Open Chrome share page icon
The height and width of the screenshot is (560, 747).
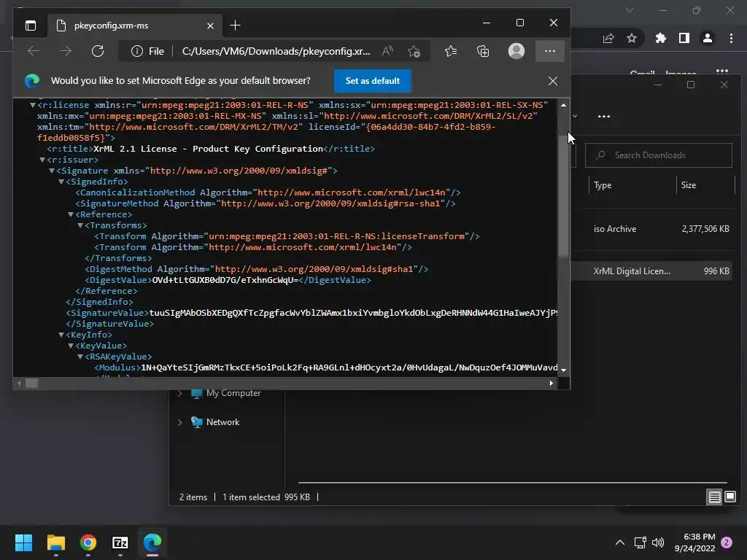[x=608, y=39]
